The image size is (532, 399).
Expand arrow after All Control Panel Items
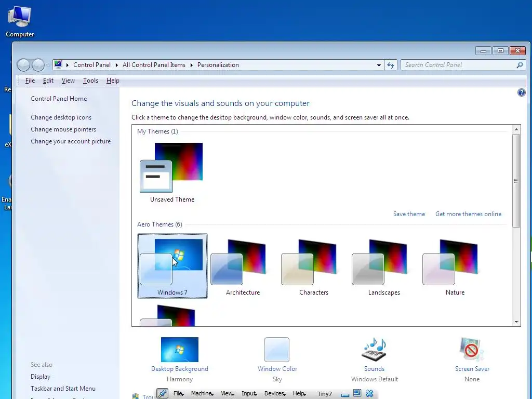[191, 65]
